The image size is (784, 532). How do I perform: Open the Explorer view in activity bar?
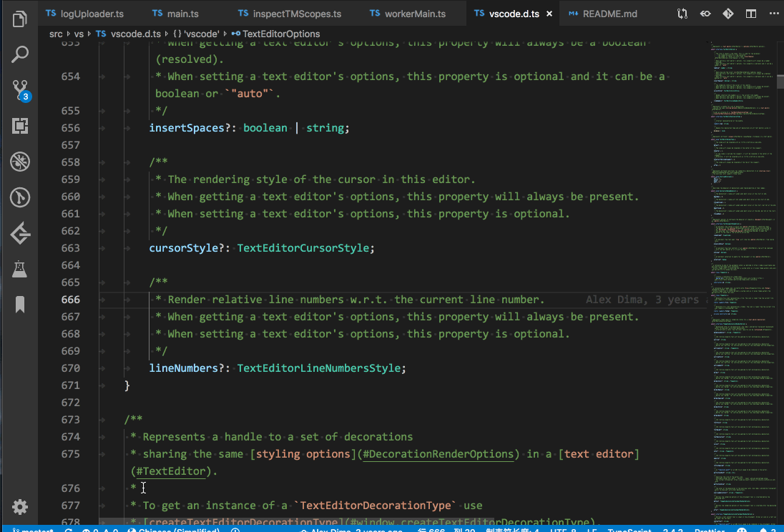tap(19, 19)
